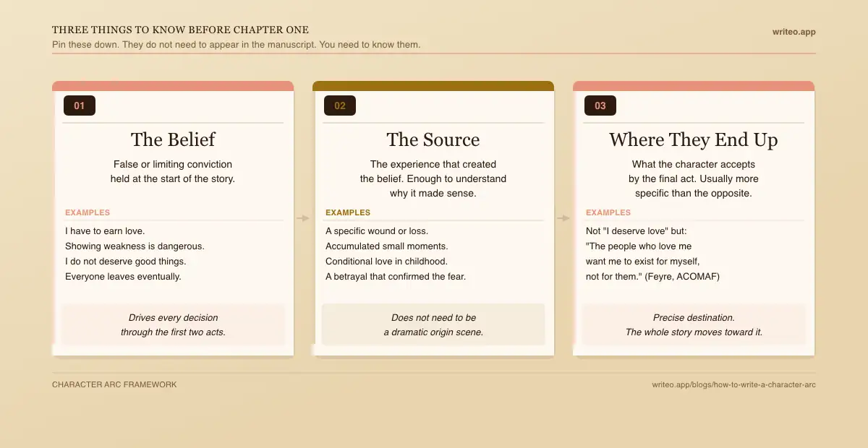Click 'Does not need to be' note box
Image resolution: width=868 pixels, height=448 pixels.
coord(433,325)
